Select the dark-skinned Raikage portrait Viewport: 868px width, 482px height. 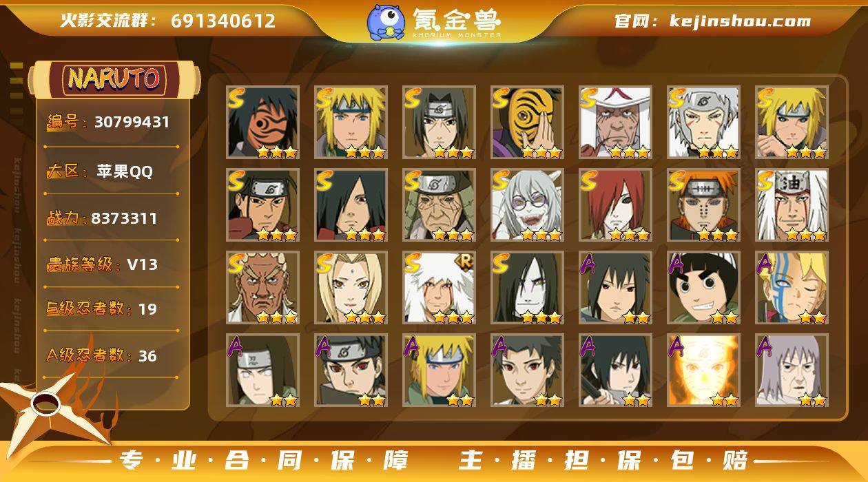pos(262,288)
